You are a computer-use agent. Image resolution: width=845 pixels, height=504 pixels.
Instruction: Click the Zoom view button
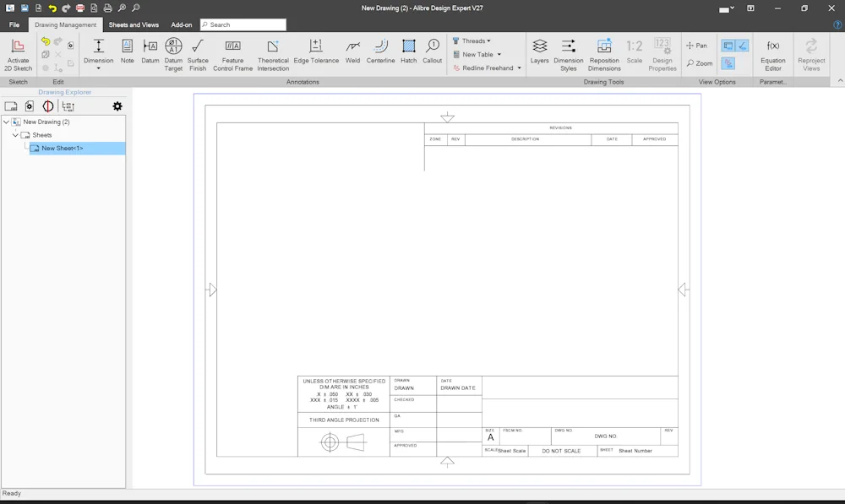click(700, 63)
